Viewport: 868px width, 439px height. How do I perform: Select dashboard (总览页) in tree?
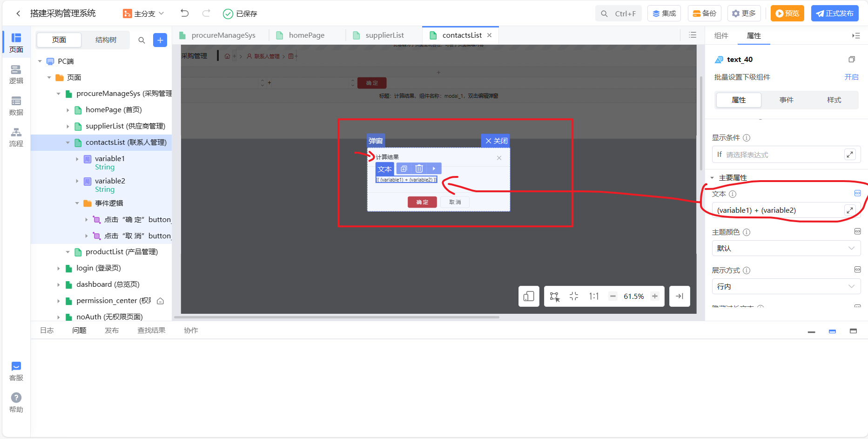(102, 284)
